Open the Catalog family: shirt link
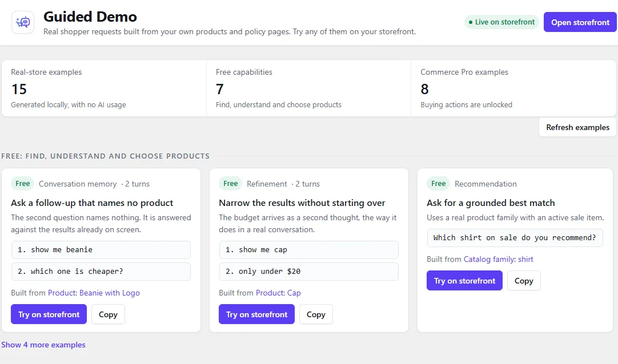Viewport: 618px width, 364px height. pyautogui.click(x=498, y=259)
